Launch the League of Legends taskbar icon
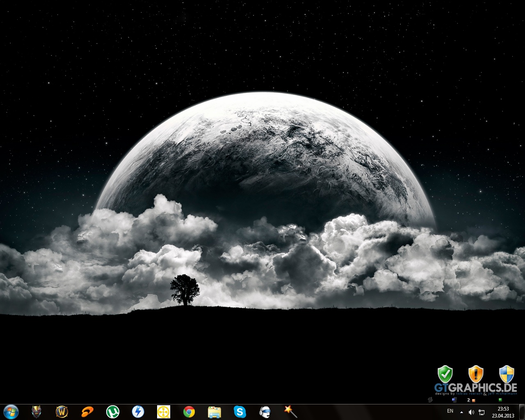The height and width of the screenshot is (420, 525). (x=37, y=411)
